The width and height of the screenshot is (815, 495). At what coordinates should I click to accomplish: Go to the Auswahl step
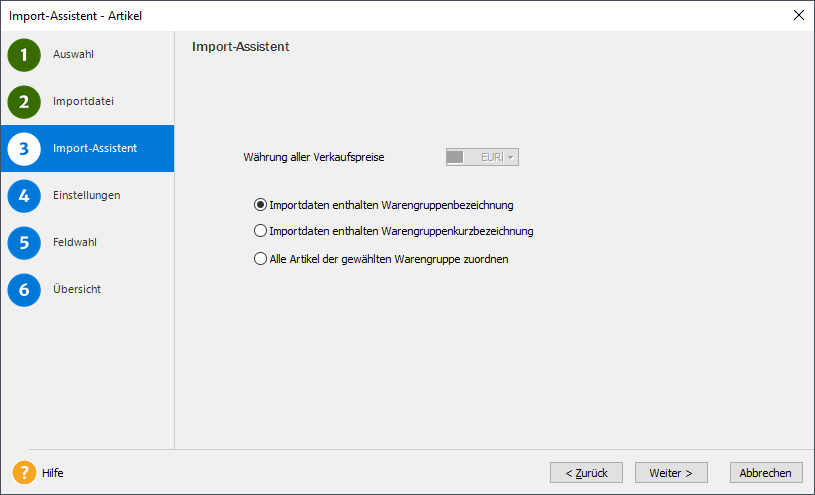click(x=73, y=54)
